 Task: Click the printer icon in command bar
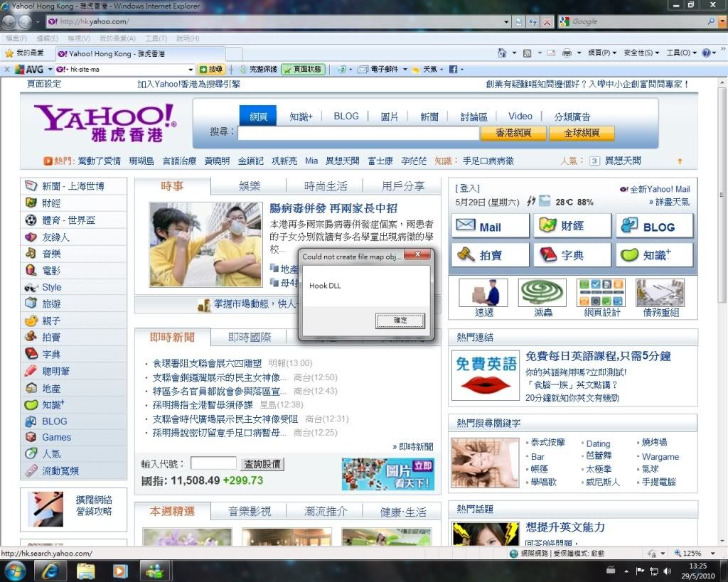[x=567, y=53]
